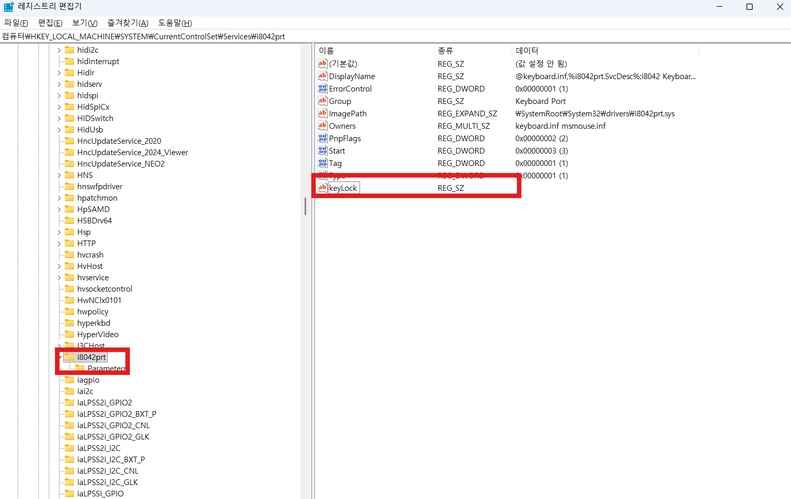Expand the HNS tree node
This screenshot has height=499, width=791.
pos(59,175)
